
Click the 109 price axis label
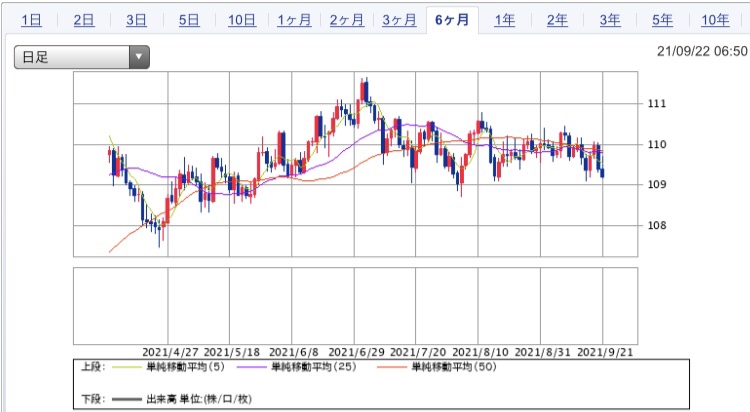(x=656, y=184)
